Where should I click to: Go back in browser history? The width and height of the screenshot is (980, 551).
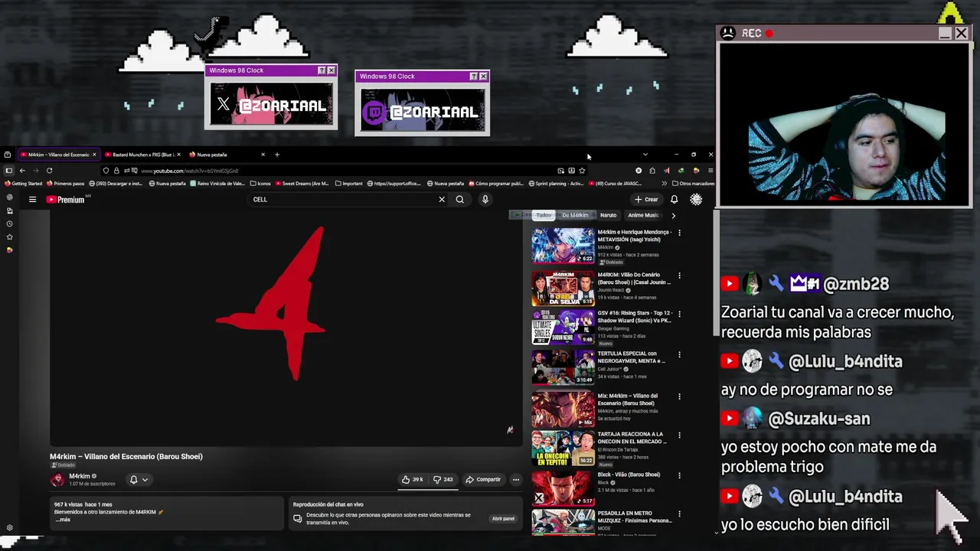point(21,171)
